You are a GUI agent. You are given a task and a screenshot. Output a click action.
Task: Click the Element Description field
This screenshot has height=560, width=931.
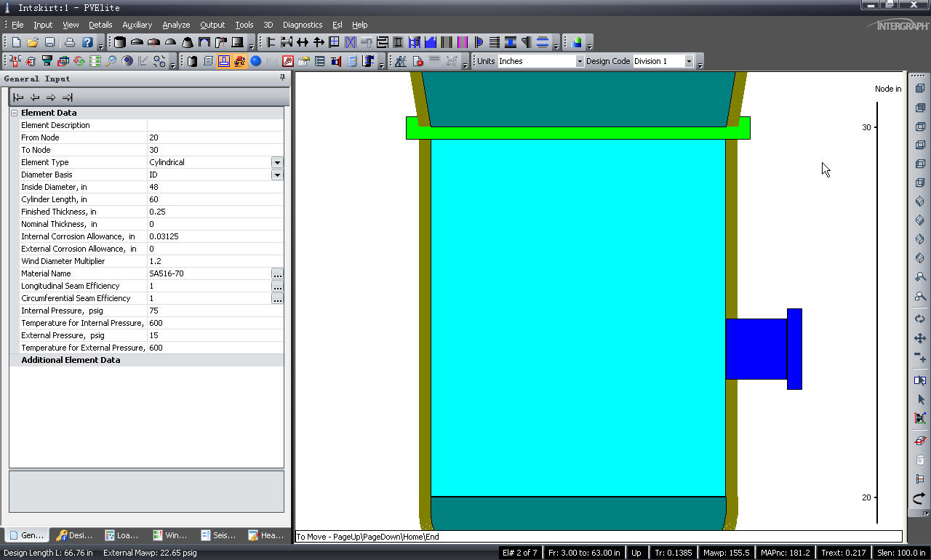coord(215,125)
